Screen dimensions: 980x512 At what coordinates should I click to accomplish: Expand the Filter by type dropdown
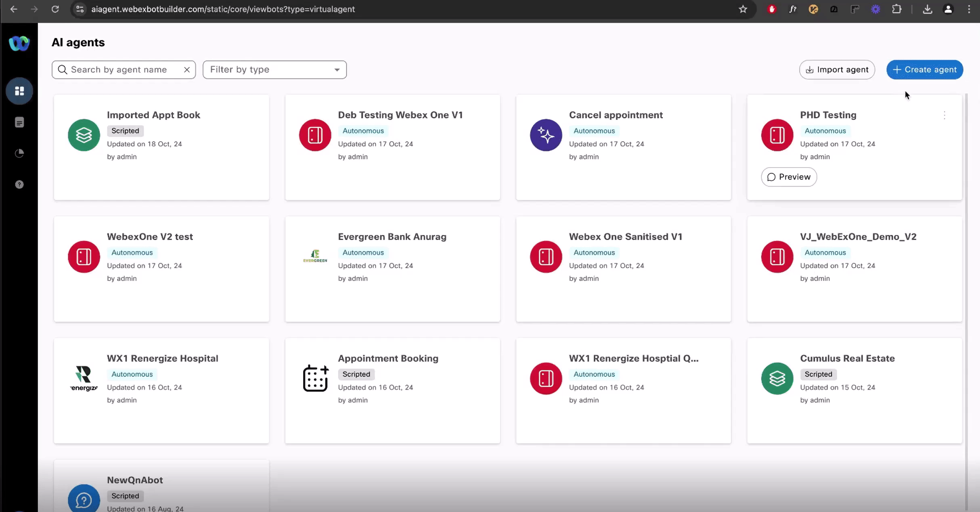pos(274,70)
